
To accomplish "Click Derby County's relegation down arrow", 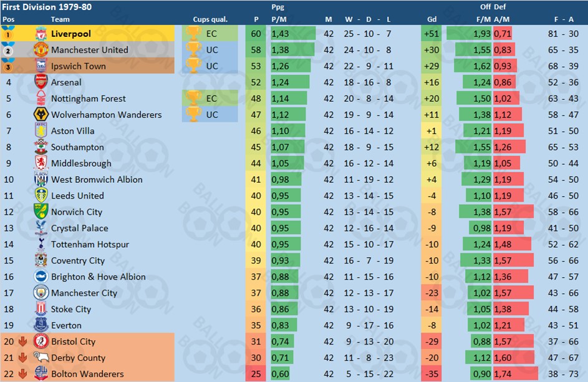I will point(22,358).
